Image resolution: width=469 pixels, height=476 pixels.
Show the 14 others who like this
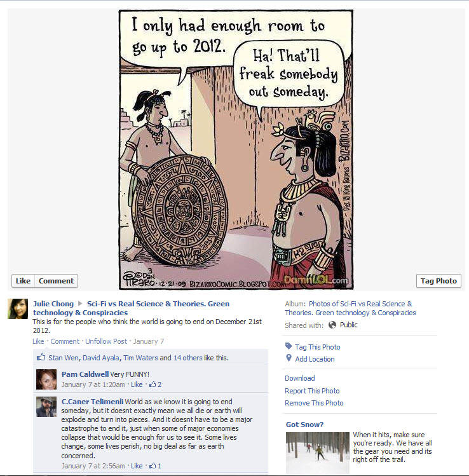coord(188,358)
